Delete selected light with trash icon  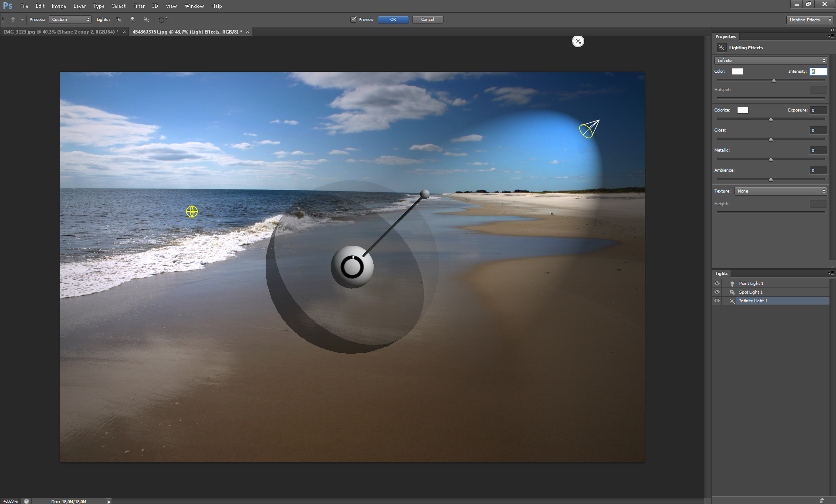coord(822,501)
